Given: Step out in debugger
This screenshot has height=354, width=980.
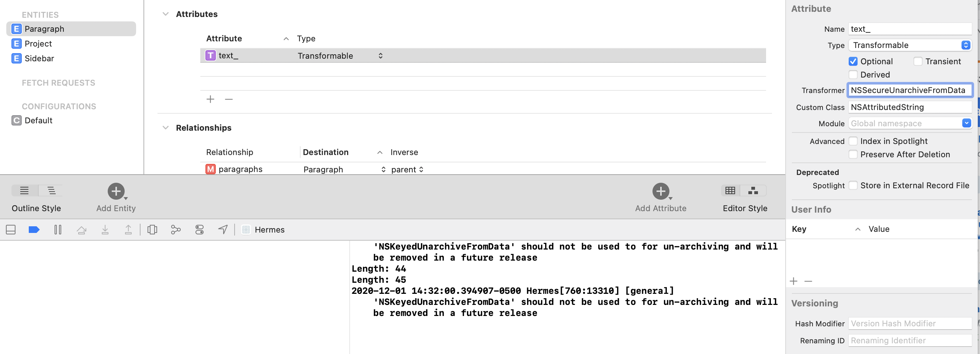Looking at the screenshot, I should [128, 230].
